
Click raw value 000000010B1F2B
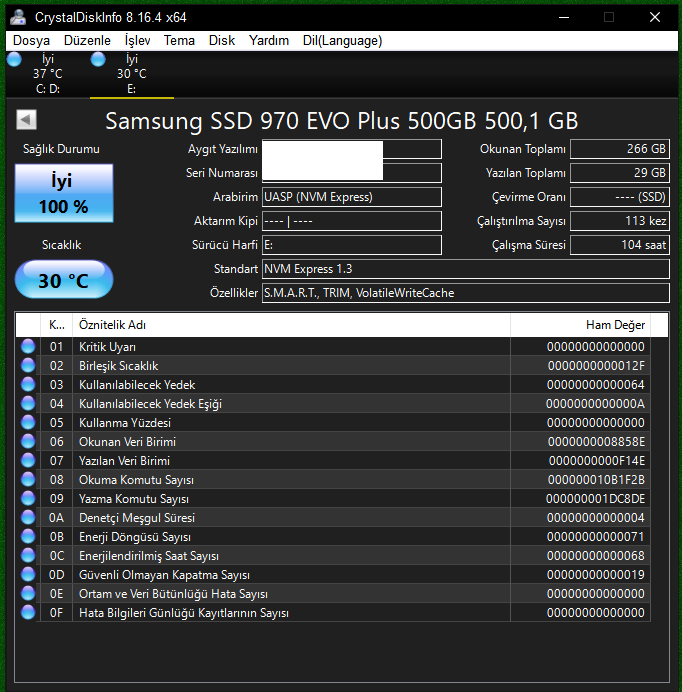[x=596, y=480]
